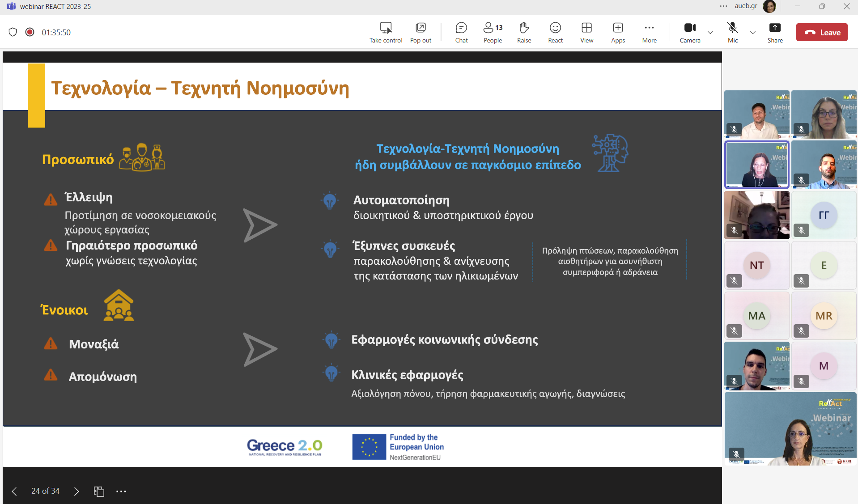
Task: Select the E participant tile
Action: click(824, 265)
